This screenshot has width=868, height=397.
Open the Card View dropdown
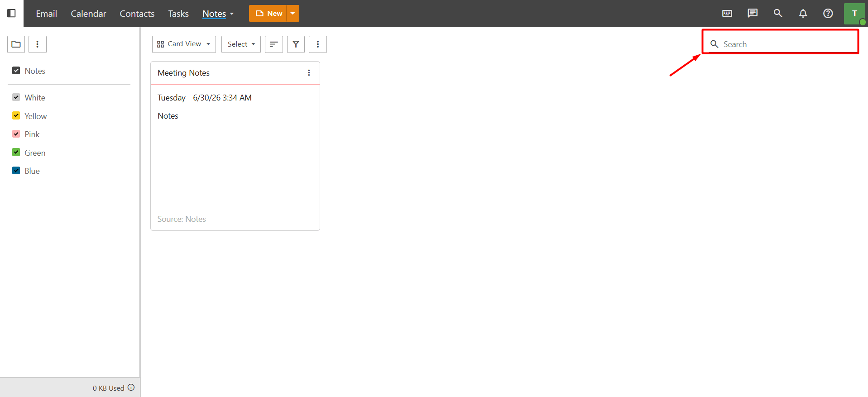pos(184,44)
